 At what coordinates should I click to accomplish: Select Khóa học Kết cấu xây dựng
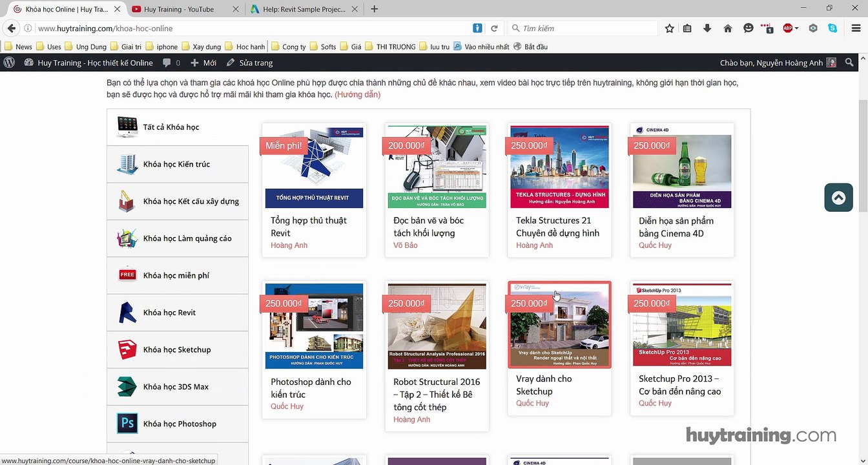tap(178, 201)
